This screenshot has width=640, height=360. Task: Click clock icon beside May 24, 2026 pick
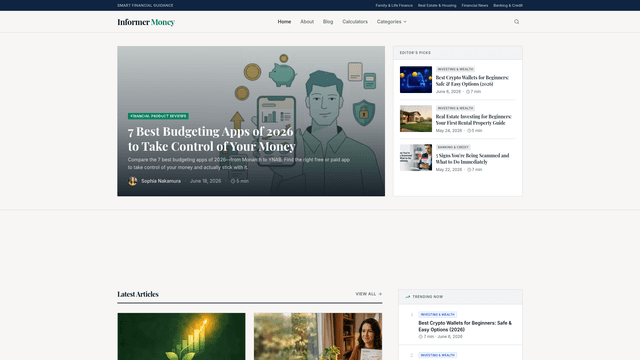pyautogui.click(x=469, y=131)
